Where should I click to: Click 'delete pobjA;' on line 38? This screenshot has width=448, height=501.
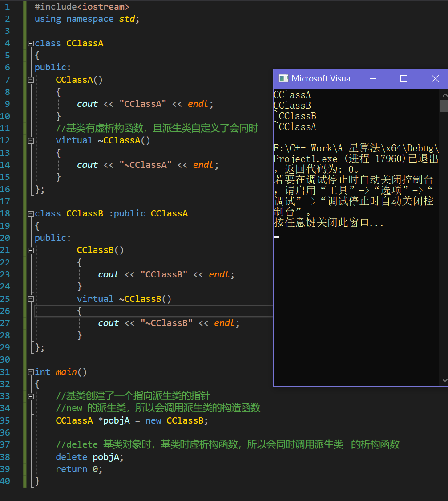pyautogui.click(x=90, y=457)
